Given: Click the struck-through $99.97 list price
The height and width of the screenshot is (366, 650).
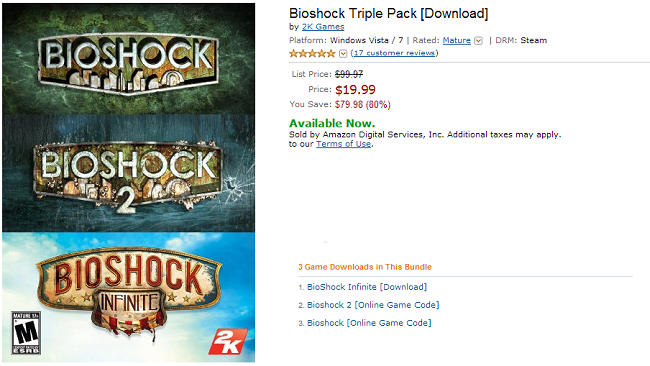Looking at the screenshot, I should (x=349, y=74).
